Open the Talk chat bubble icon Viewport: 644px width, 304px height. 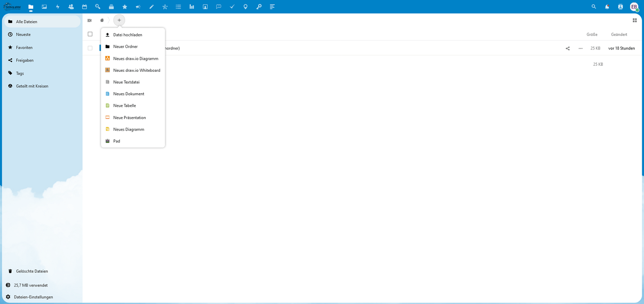pyautogui.click(x=218, y=7)
